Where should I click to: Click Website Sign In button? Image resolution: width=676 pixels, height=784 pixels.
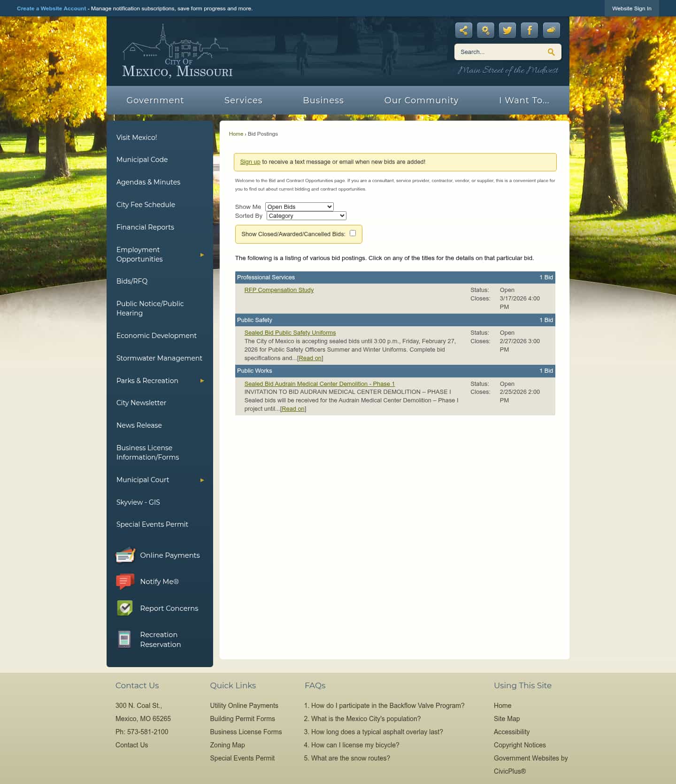pos(631,8)
